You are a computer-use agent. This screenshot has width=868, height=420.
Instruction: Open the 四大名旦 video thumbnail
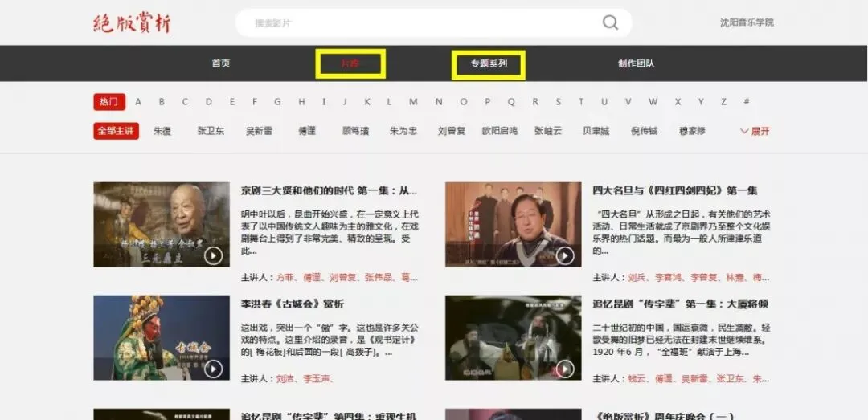[513, 224]
